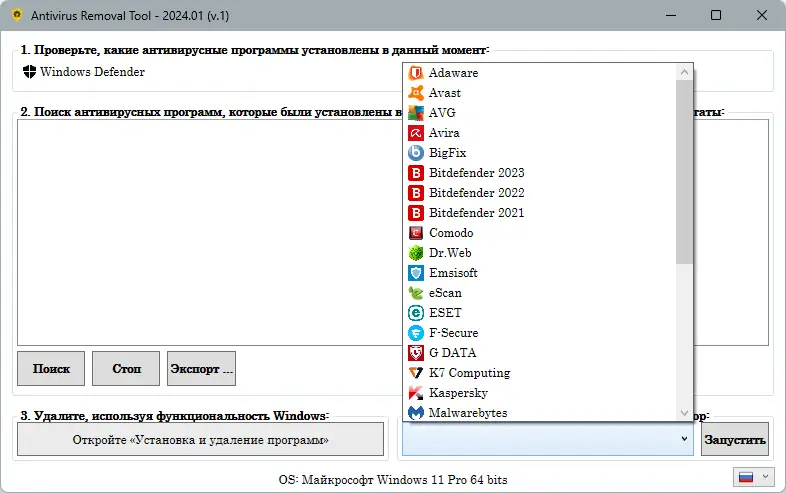This screenshot has height=493, width=786.
Task: Select Kaspersky from the list
Action: click(x=539, y=393)
